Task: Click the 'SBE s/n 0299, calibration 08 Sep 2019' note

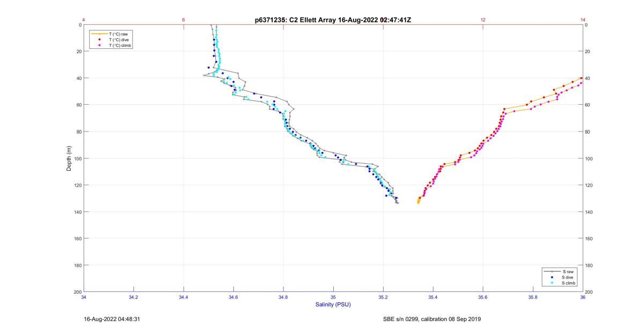Action: click(x=432, y=319)
